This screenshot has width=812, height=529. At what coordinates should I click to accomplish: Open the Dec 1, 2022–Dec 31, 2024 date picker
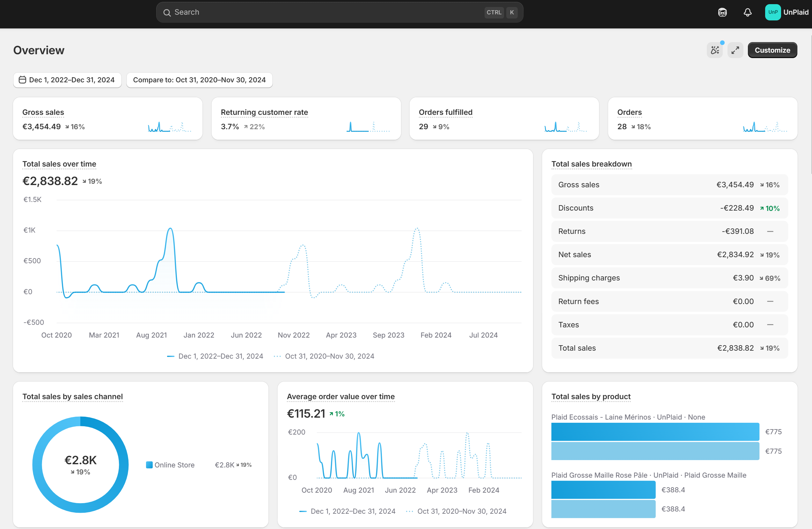[x=67, y=80]
